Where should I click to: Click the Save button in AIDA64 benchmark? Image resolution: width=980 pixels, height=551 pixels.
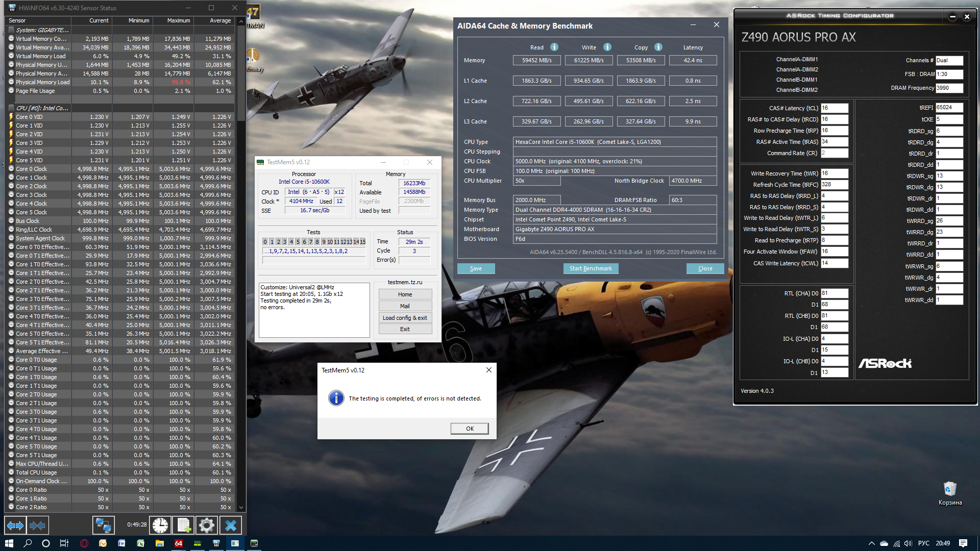pyautogui.click(x=476, y=268)
